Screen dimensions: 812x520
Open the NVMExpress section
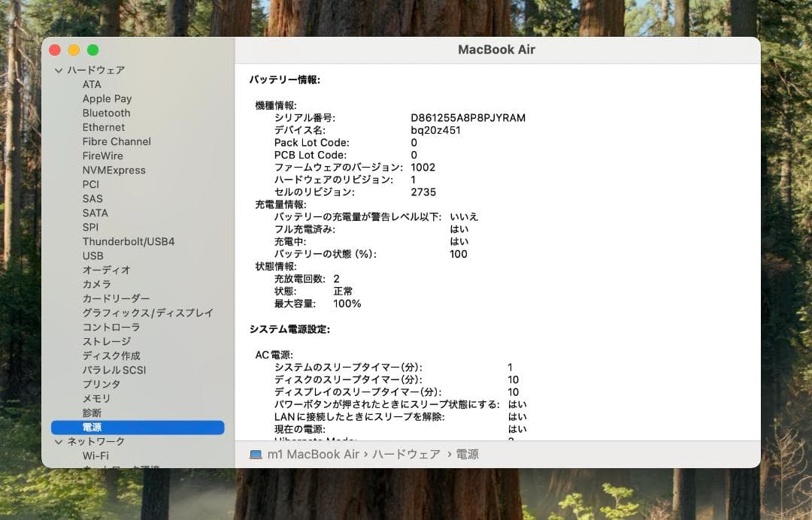click(114, 170)
